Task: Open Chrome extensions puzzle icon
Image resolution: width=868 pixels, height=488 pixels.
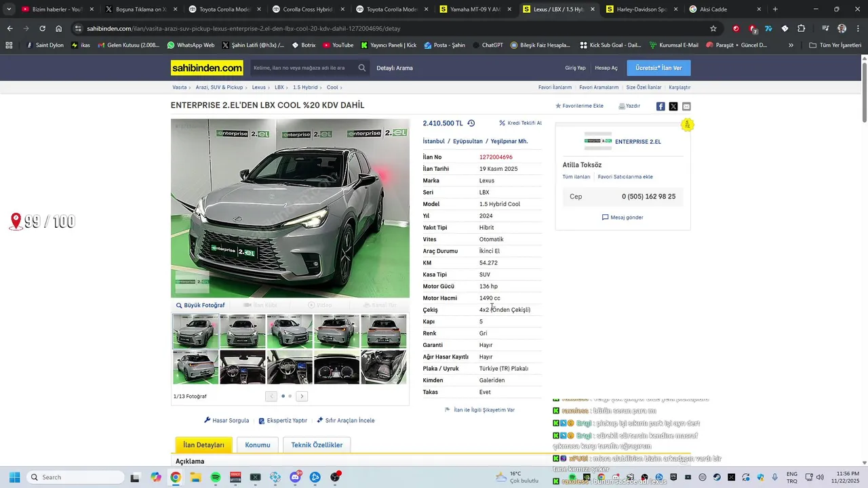Action: (x=801, y=28)
